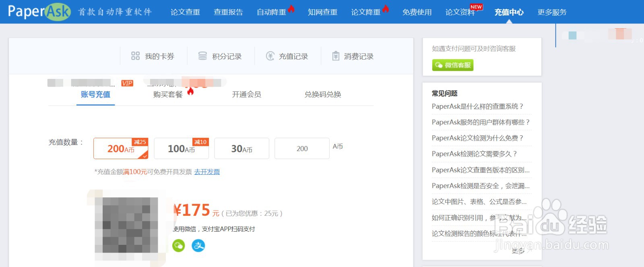
Task: Open FAQ PaperAsk论文检测为什么免费
Action: coord(477,138)
